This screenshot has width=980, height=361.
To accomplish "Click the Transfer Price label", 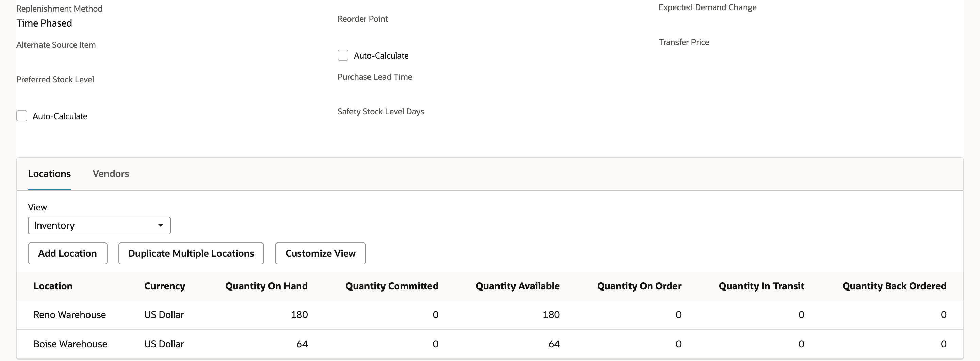I will tap(684, 42).
